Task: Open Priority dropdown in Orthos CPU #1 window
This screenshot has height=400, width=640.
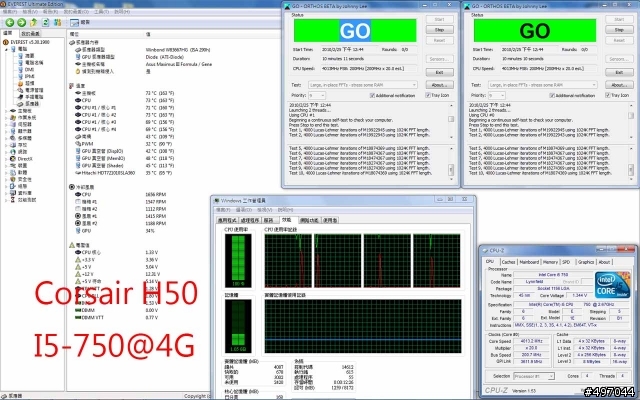Action: (317, 95)
